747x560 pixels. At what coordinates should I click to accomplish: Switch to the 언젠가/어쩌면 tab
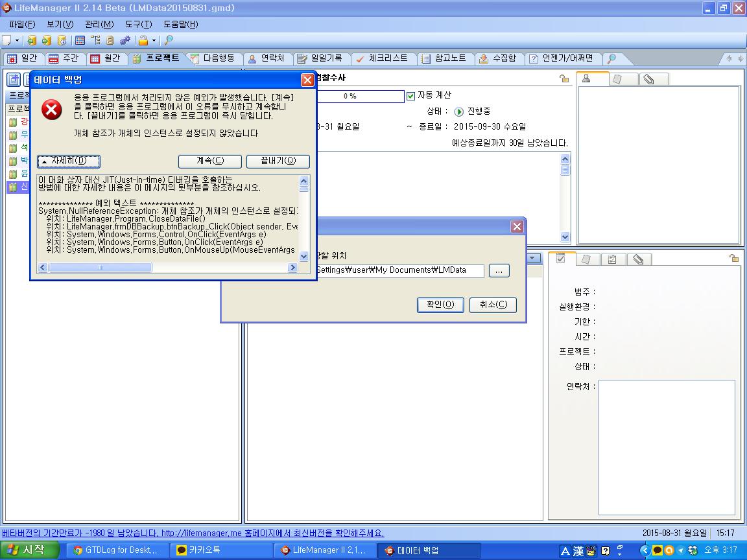(562, 58)
